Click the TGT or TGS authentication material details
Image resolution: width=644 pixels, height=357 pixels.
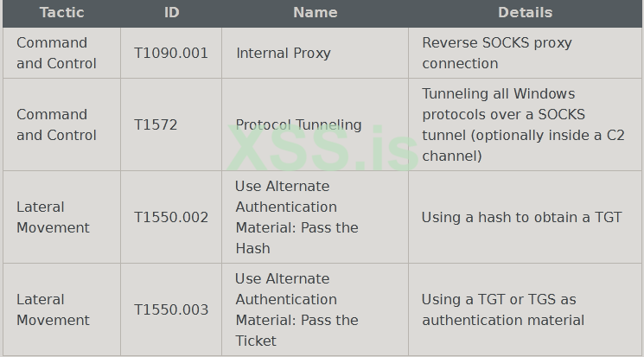(503, 309)
